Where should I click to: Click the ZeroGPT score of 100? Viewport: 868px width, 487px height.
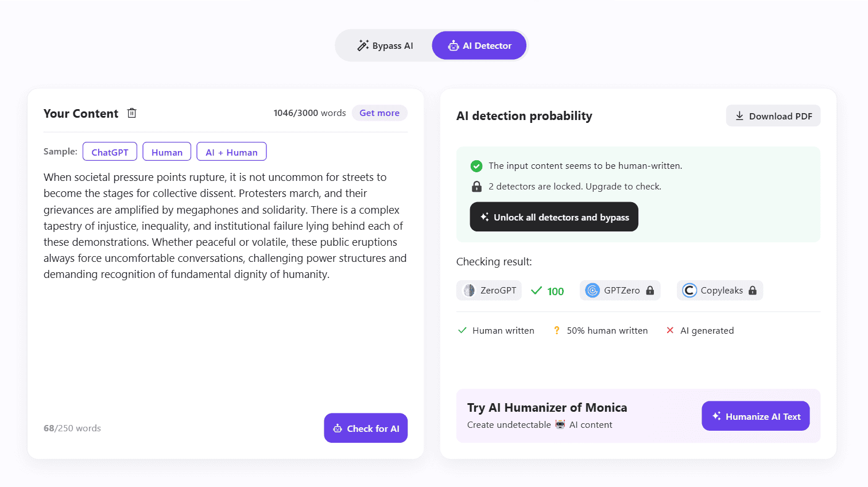[x=555, y=291]
